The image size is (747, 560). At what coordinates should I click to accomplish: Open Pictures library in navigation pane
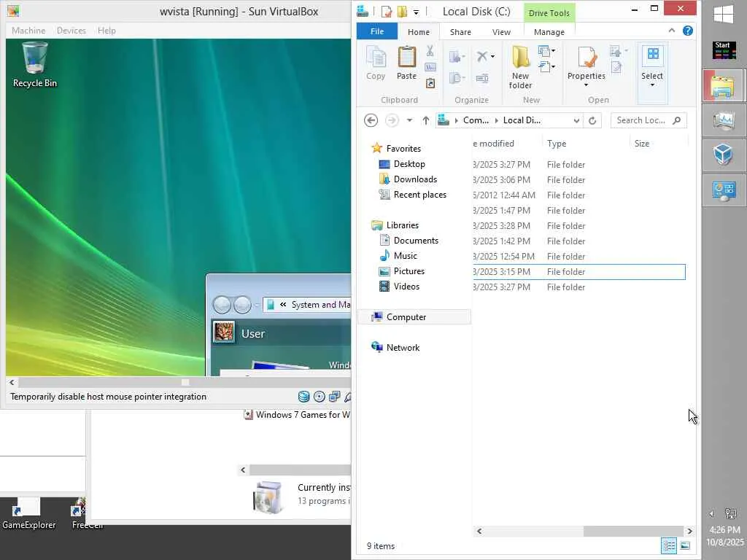pos(409,271)
